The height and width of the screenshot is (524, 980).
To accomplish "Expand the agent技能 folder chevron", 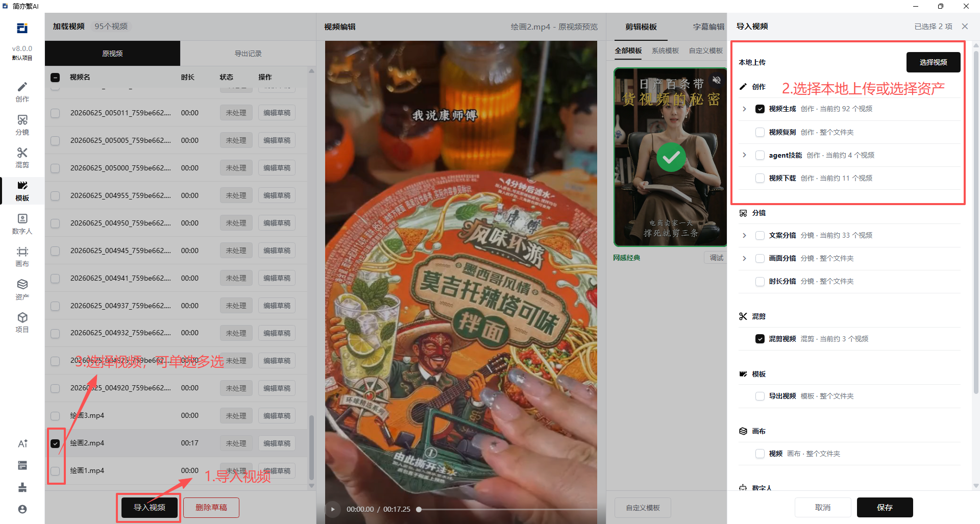I will pos(744,155).
